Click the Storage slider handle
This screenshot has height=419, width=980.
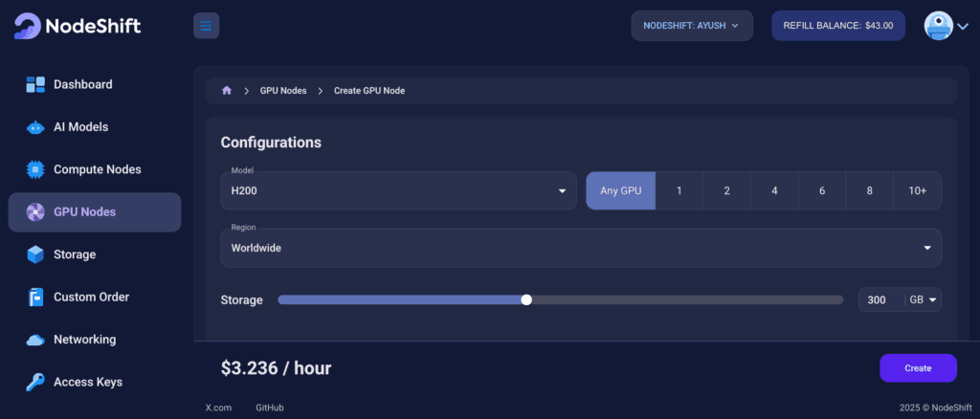click(526, 300)
